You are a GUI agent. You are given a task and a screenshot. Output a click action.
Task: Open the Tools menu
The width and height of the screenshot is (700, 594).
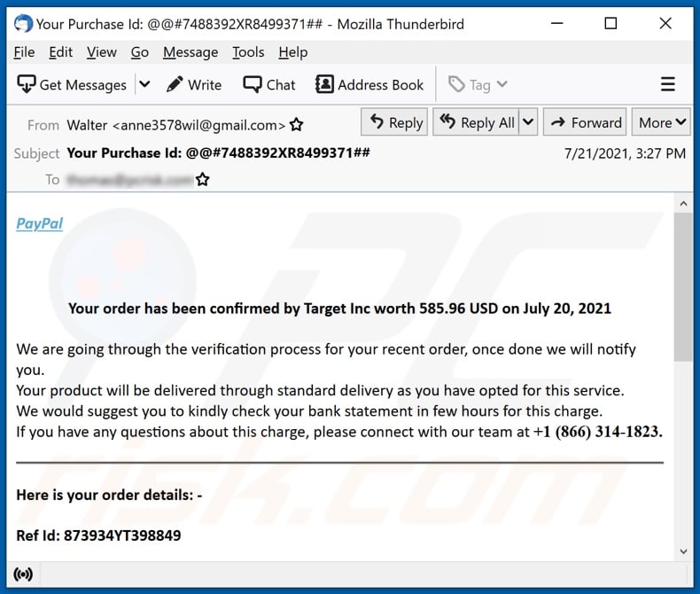click(248, 52)
